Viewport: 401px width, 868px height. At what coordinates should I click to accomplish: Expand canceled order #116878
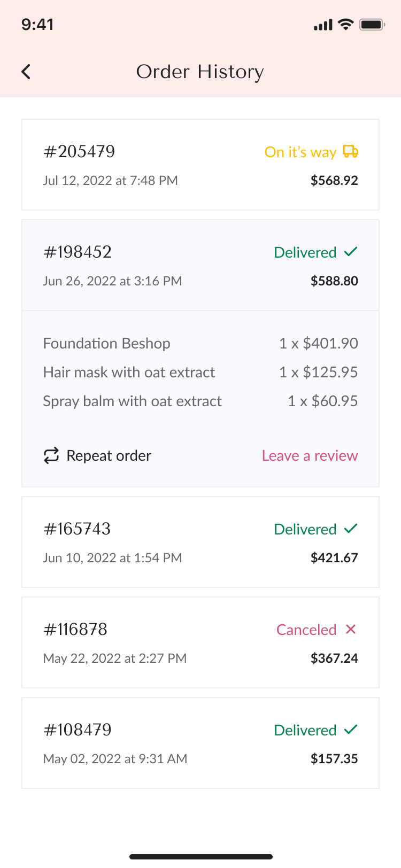200,642
